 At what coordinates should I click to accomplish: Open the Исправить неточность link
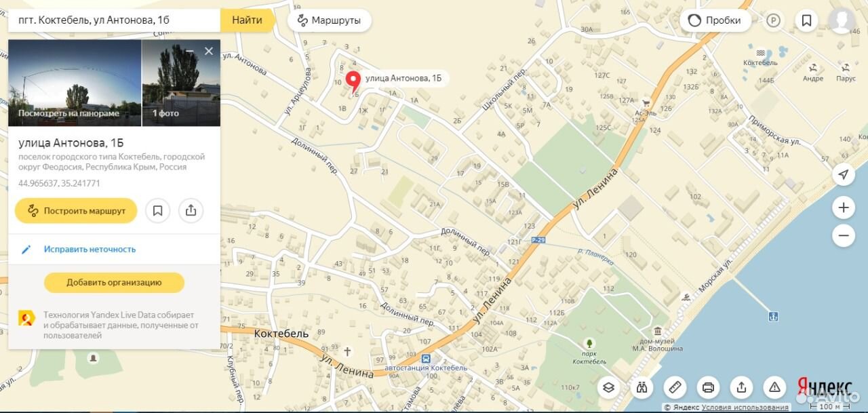(x=90, y=249)
